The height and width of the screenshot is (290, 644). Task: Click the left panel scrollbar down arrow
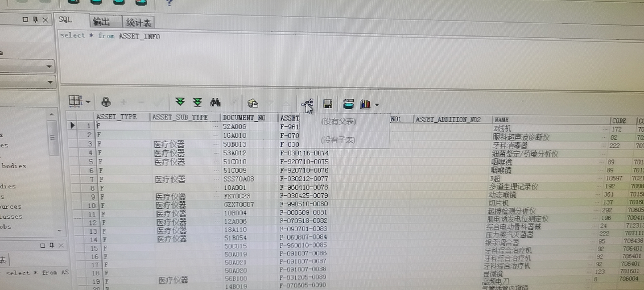(60, 231)
